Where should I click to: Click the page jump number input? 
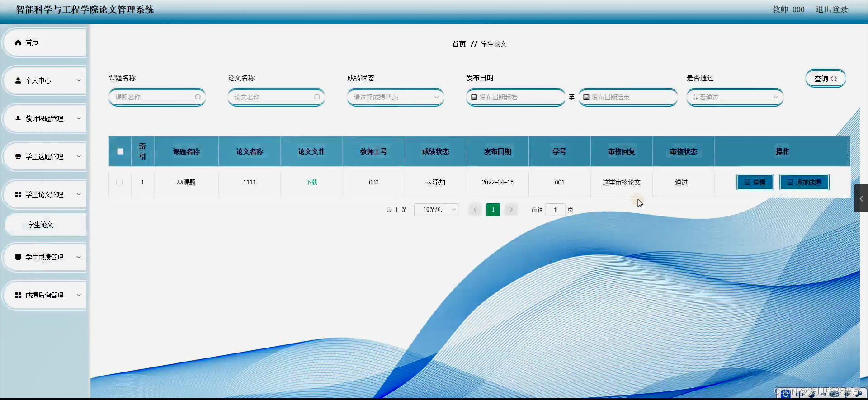[x=555, y=210]
